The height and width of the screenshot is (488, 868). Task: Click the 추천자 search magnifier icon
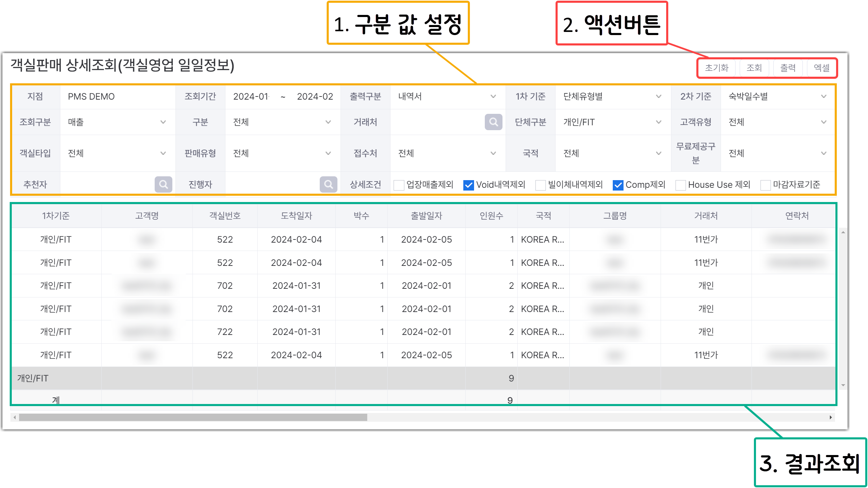[163, 184]
